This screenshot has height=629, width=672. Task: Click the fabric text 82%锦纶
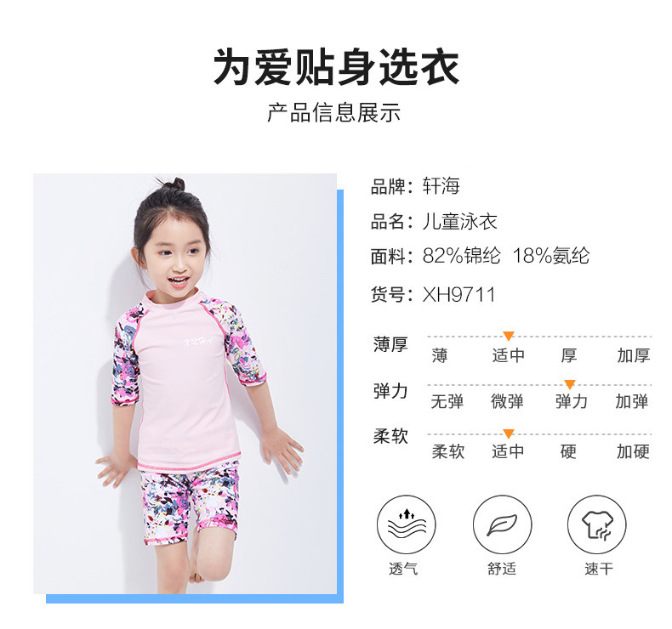[x=461, y=256]
